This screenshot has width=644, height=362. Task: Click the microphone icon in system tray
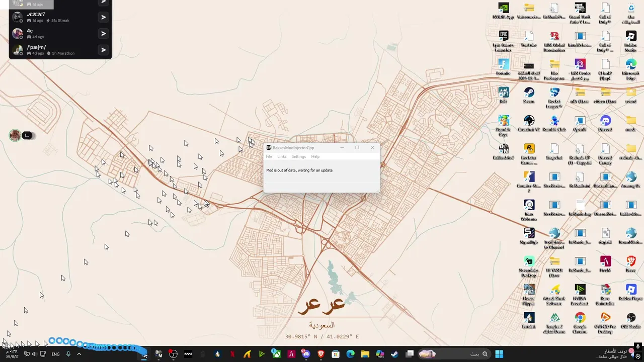pos(68,354)
